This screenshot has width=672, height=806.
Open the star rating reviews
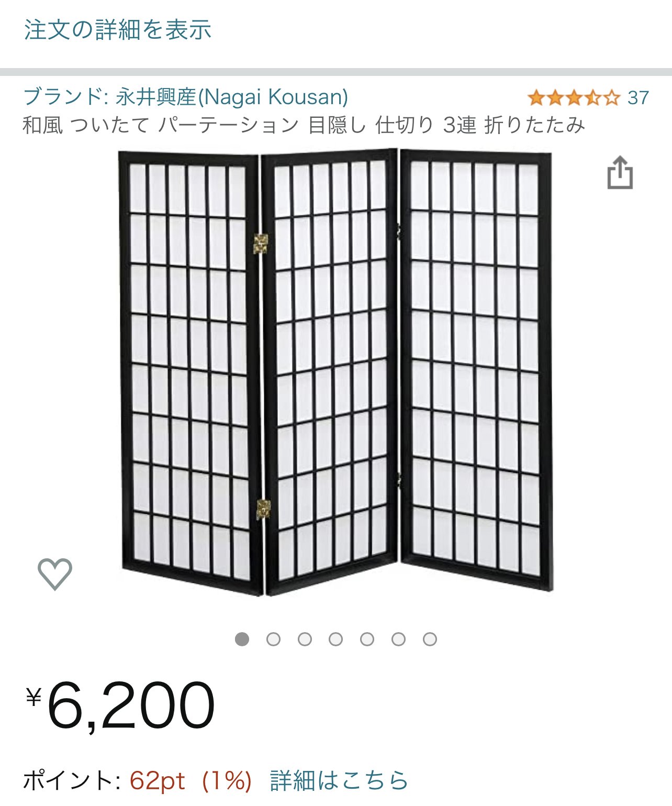pos(574,97)
